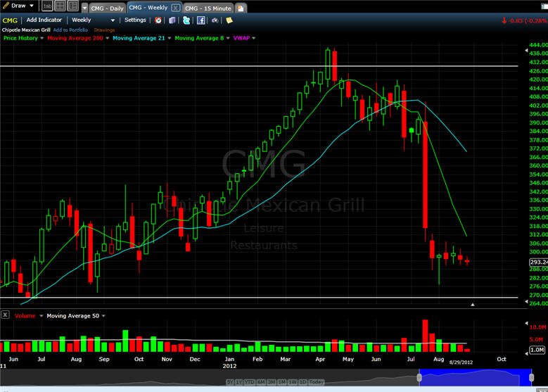Screen dimensions: 548x392
Task: Click the CMG ticker symbol label
Action: tap(10, 20)
